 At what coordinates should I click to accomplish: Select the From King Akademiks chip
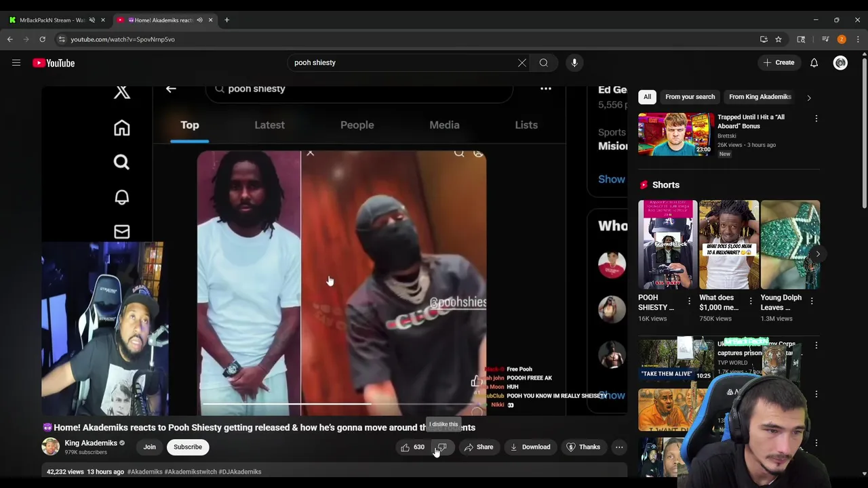point(760,97)
